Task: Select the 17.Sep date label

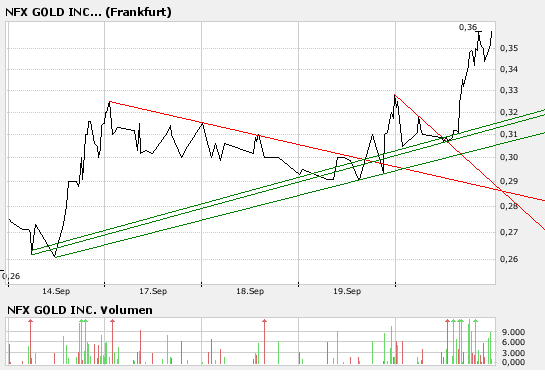Action: click(153, 291)
